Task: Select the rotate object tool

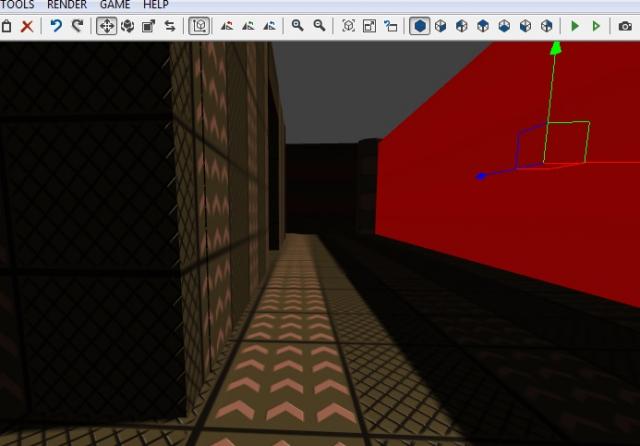Action: tap(127, 26)
